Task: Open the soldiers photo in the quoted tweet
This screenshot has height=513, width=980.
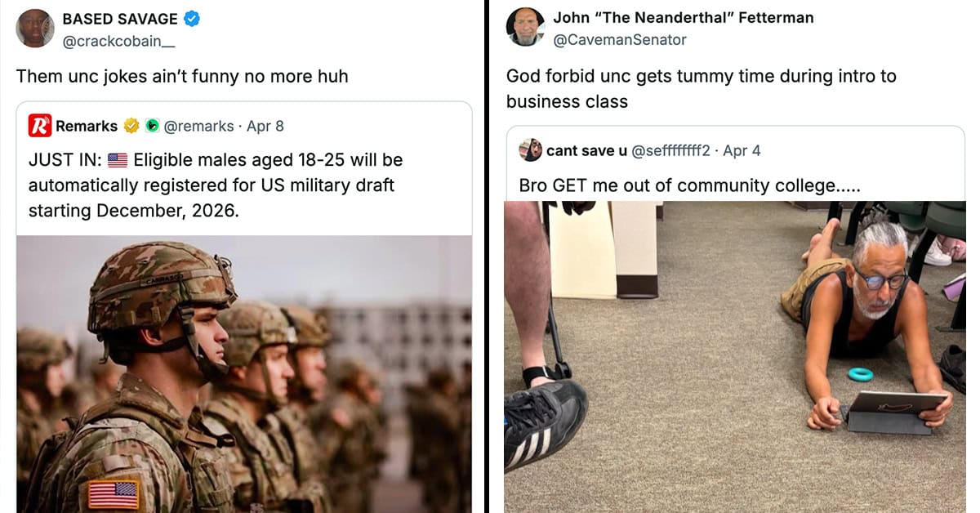Action: pyautogui.click(x=244, y=374)
